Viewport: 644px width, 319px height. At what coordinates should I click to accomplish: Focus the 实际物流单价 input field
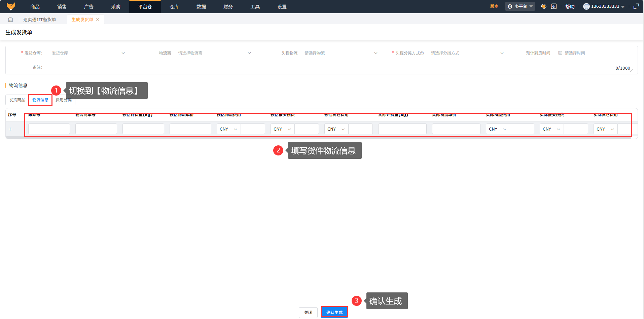(456, 129)
